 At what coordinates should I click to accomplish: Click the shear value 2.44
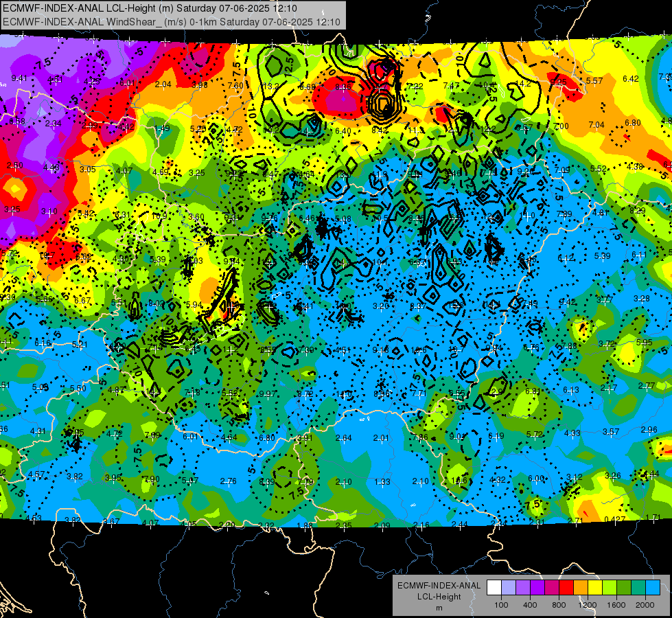click(459, 524)
